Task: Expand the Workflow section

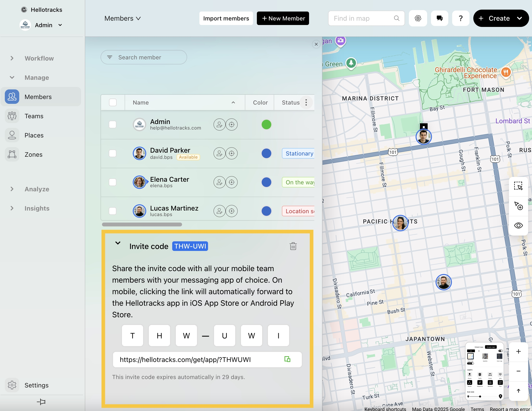Action: coord(12,58)
